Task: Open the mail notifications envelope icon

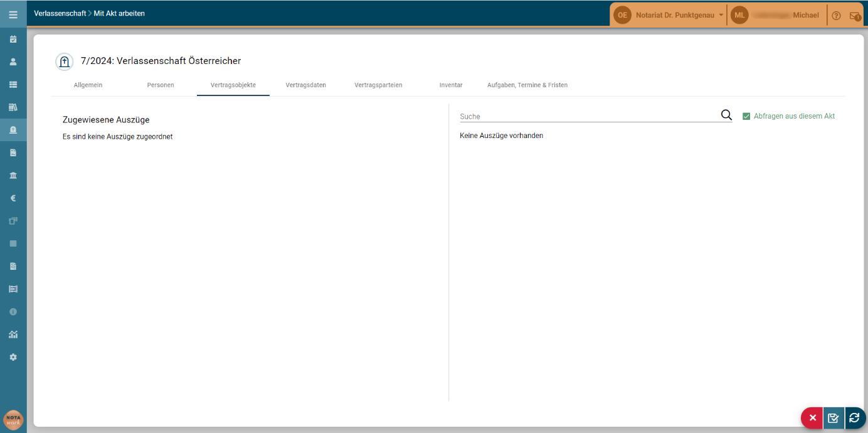Action: click(x=855, y=16)
